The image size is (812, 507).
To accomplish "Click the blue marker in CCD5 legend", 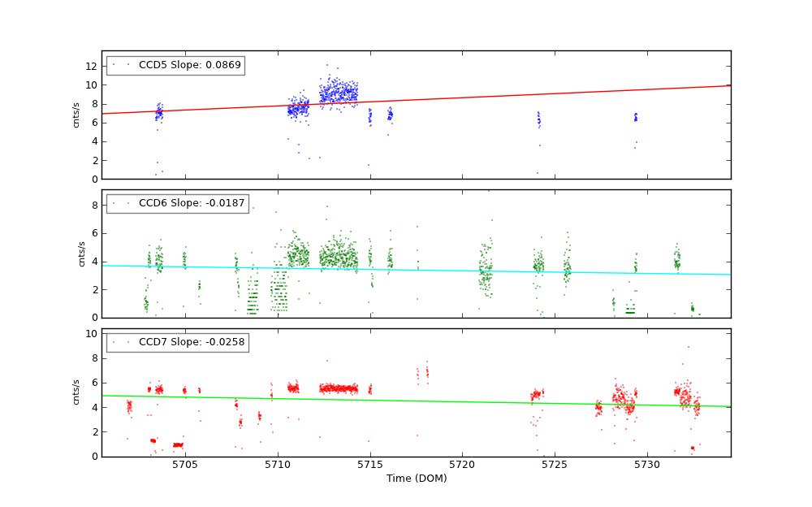I will click(114, 65).
